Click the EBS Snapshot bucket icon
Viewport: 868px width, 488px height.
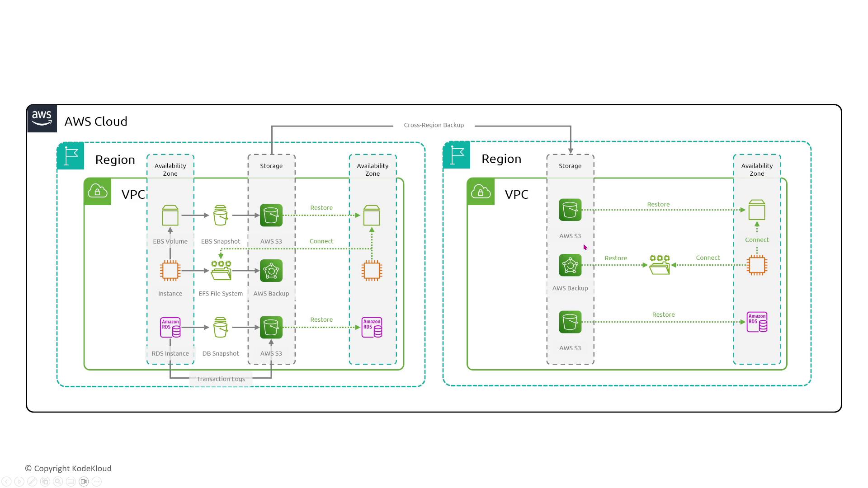[220, 216]
